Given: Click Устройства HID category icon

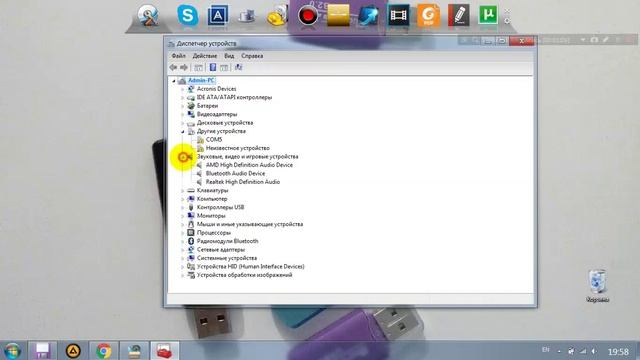Looking at the screenshot, I should [191, 267].
